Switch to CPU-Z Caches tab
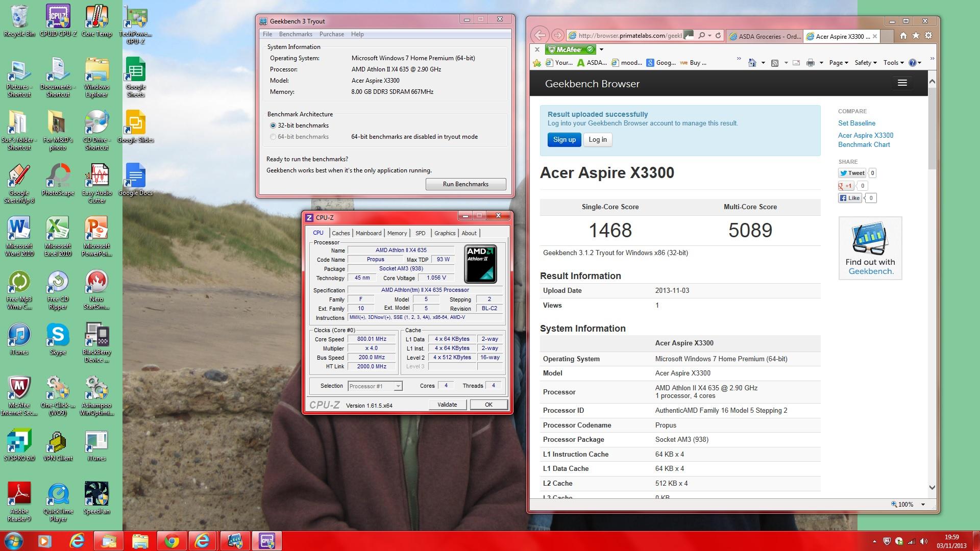This screenshot has height=551, width=980. point(341,233)
